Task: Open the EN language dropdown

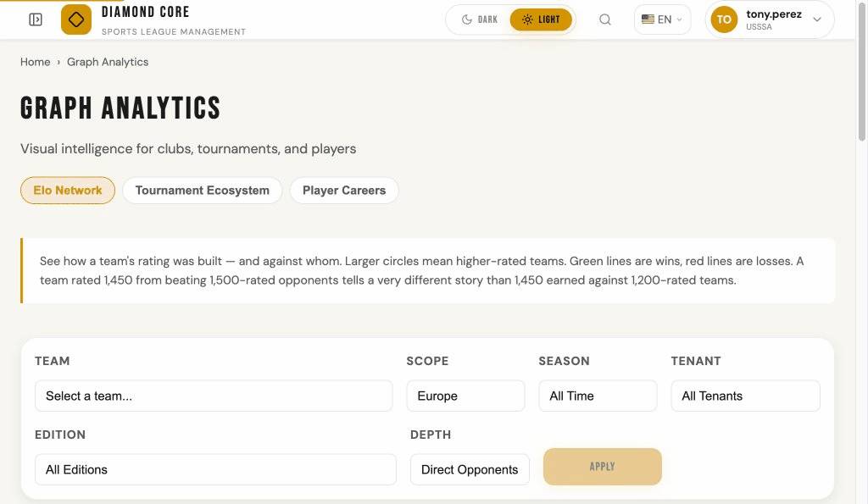Action: [662, 19]
